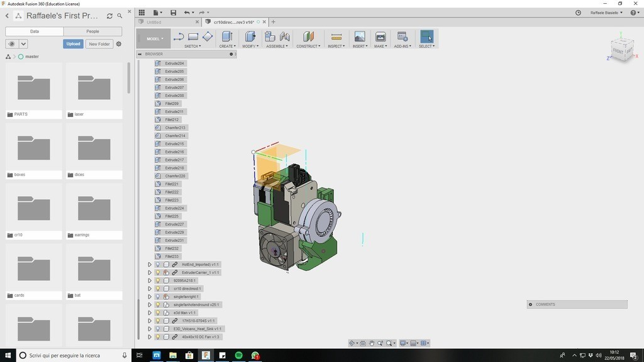The image size is (644, 362).
Task: Add a new document tab
Action: [273, 22]
